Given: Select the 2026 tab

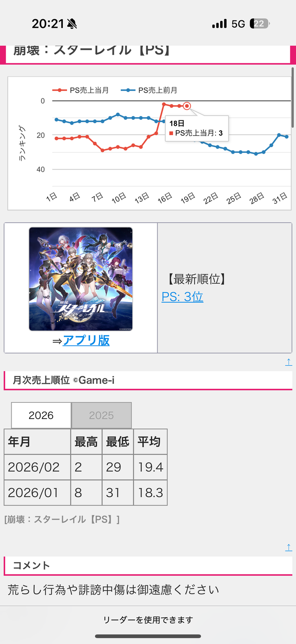Looking at the screenshot, I should [41, 415].
